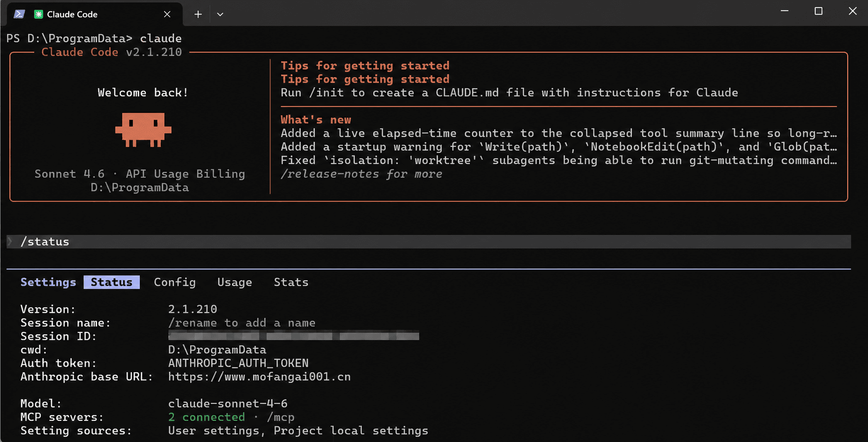Click the claude-sonnet-4-6 model value
This screenshot has width=868, height=442.
[x=228, y=403]
